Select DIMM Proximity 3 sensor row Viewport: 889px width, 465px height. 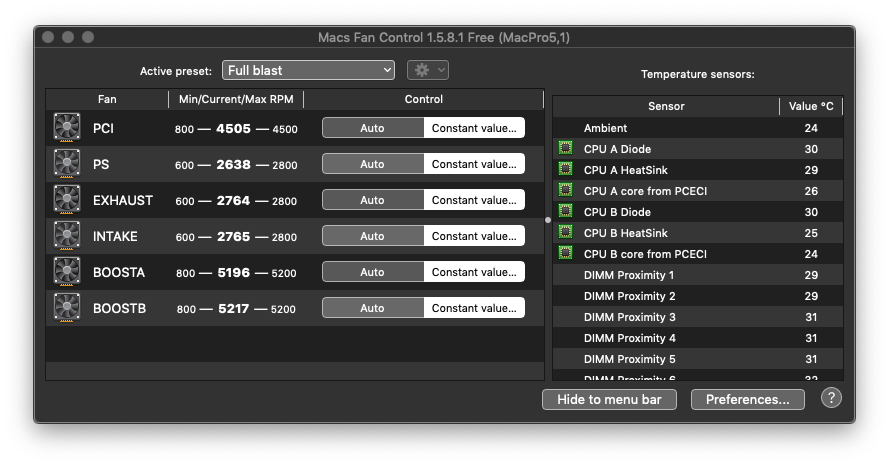[698, 317]
